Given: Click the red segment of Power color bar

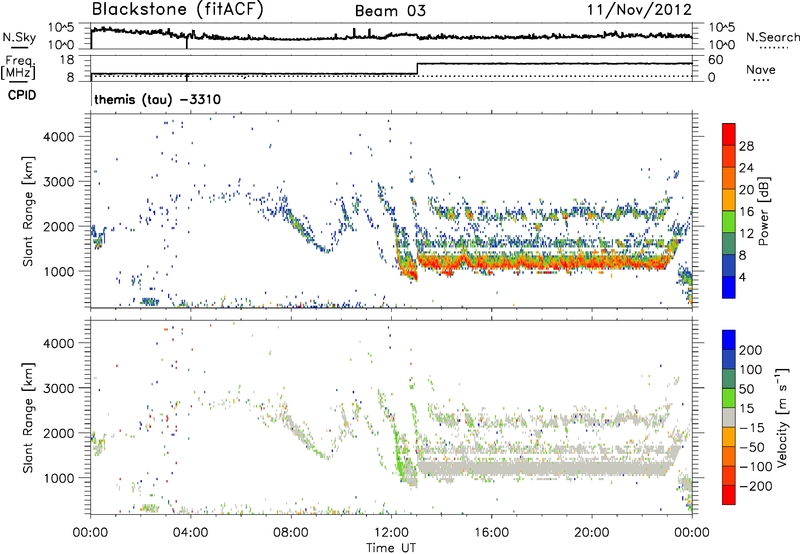Looking at the screenshot, I should pos(729,134).
